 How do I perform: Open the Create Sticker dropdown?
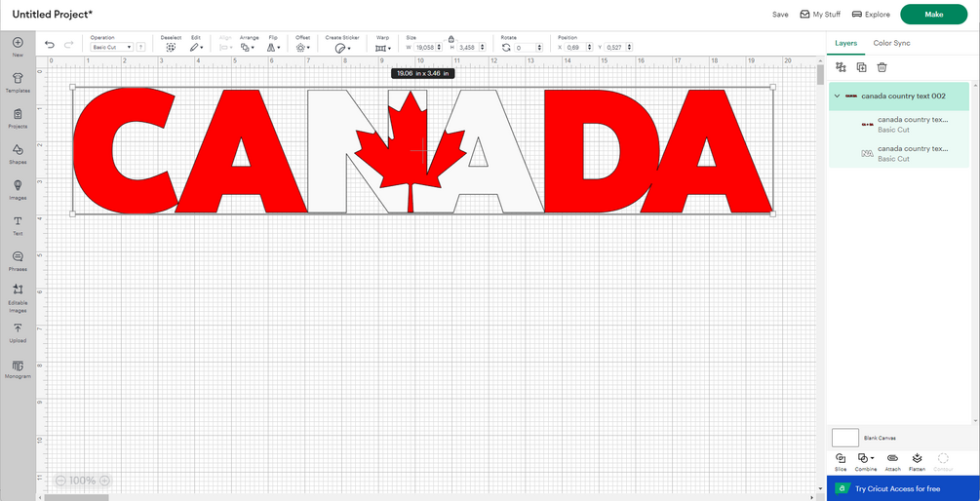pos(342,48)
